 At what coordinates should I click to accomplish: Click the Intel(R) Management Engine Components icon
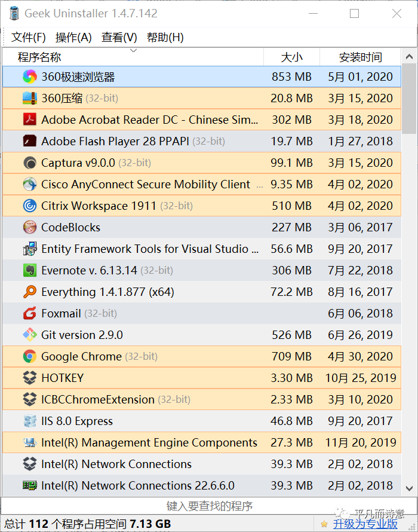pos(30,442)
